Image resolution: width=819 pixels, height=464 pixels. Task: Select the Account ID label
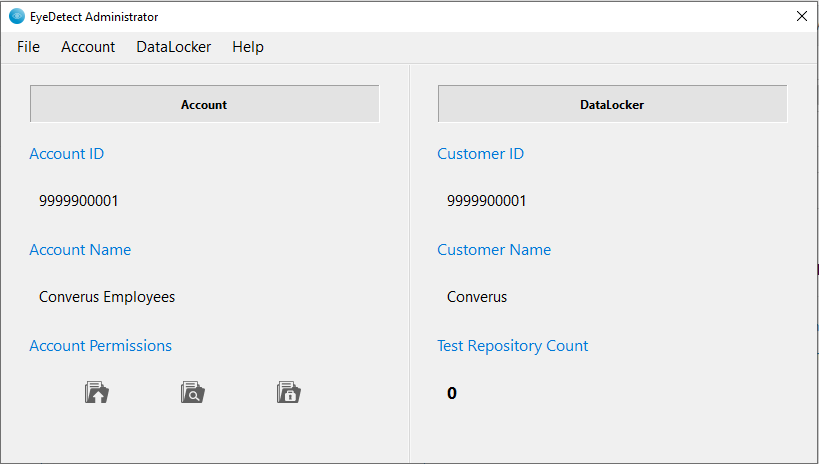coord(66,154)
